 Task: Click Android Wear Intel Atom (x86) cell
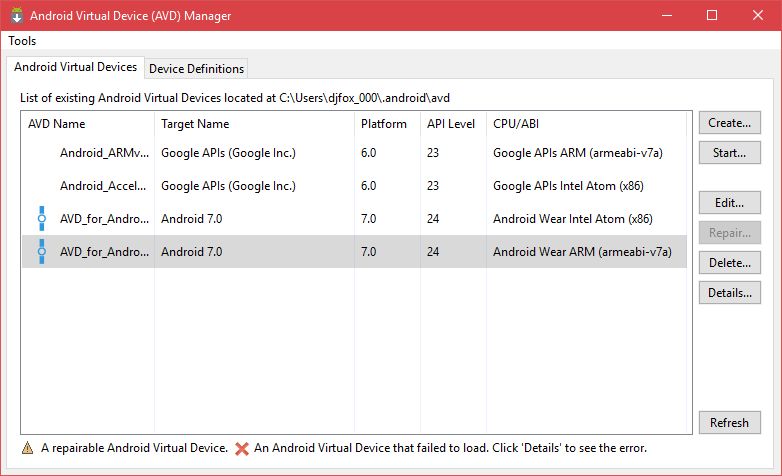pos(573,219)
